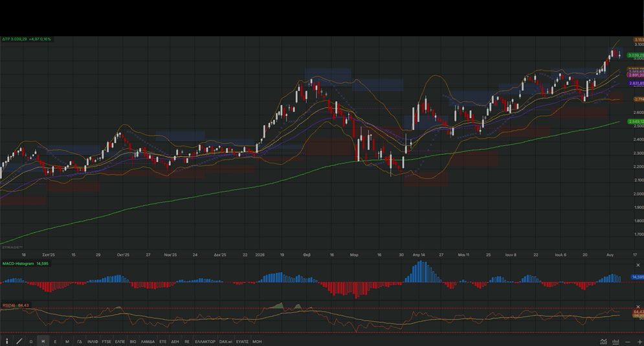This screenshot has width=644, height=346.
Task: Click the 'Μαι 11' date label on time axis
Action: click(x=463, y=255)
